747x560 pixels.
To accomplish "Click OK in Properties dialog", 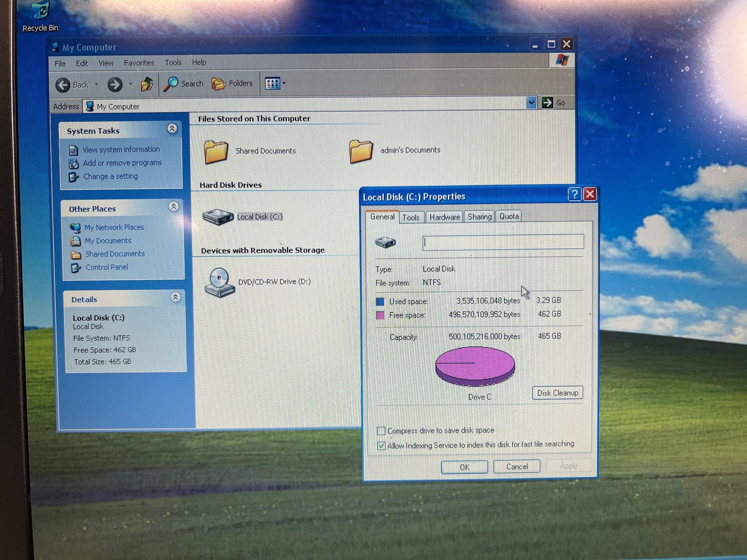I will [x=465, y=467].
